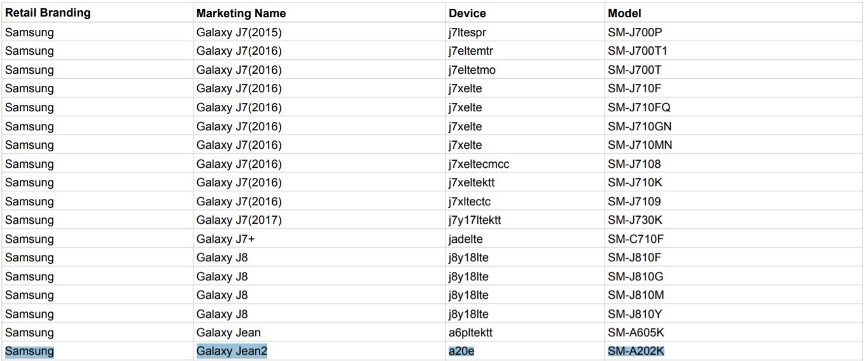
Task: Click the Retail Branding column header
Action: click(48, 13)
